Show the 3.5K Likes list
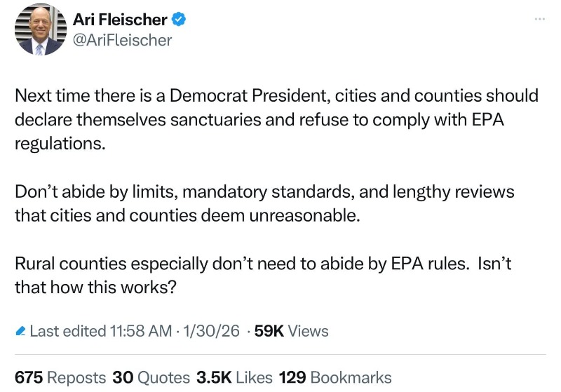This screenshot has width=561, height=392. tap(234, 377)
